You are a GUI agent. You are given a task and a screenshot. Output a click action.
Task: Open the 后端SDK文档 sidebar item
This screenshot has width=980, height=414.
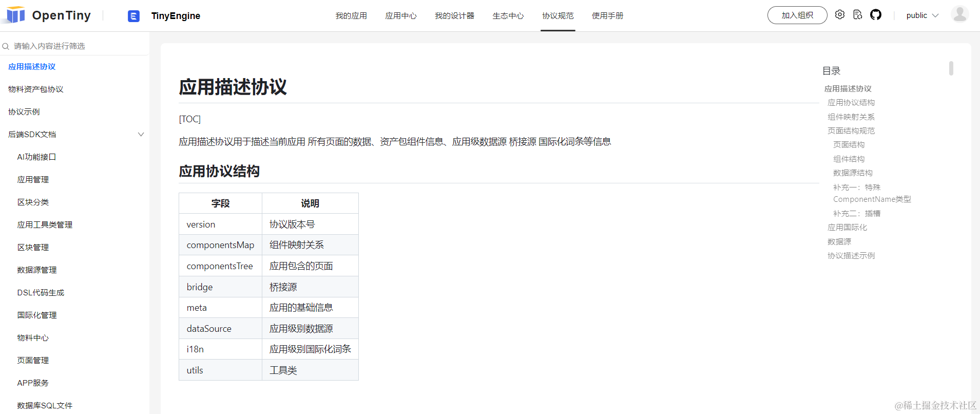32,135
